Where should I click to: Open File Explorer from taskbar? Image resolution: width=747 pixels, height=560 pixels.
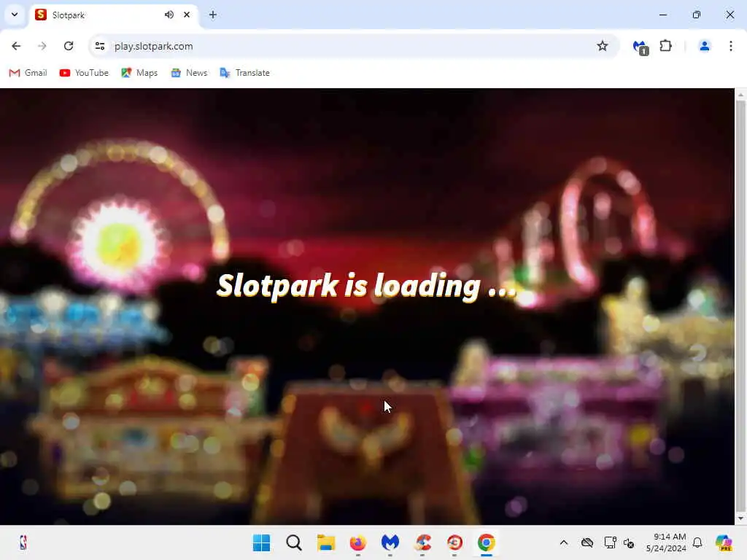point(326,542)
